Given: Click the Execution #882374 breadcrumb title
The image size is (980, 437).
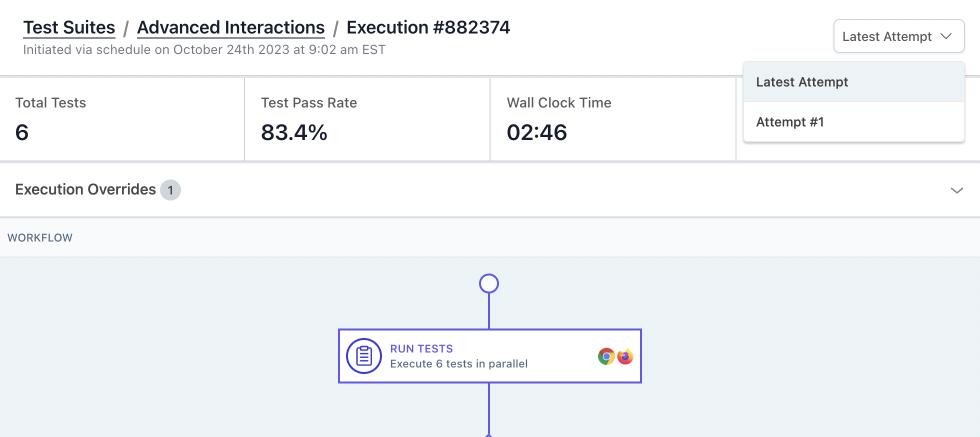Looking at the screenshot, I should tap(428, 27).
